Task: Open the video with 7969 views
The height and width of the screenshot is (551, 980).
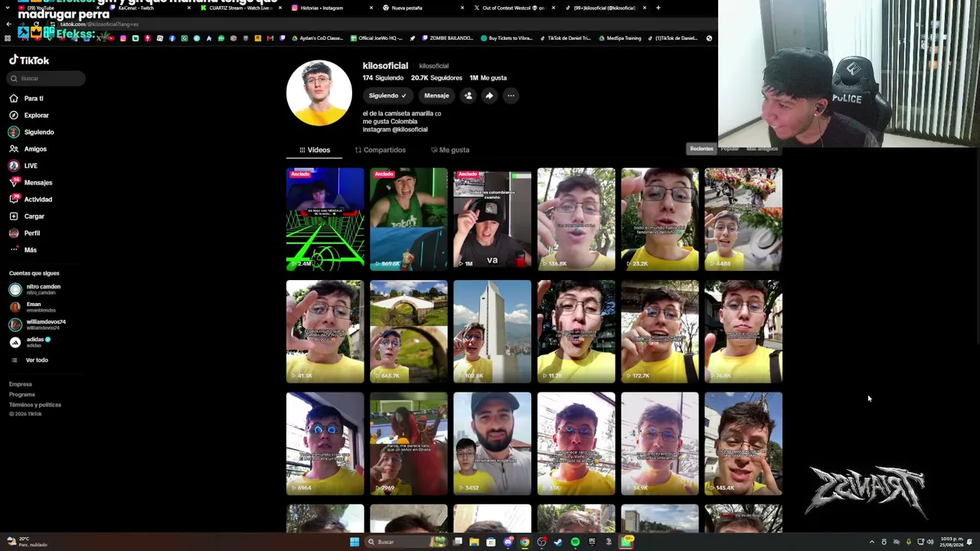Action: click(x=409, y=444)
